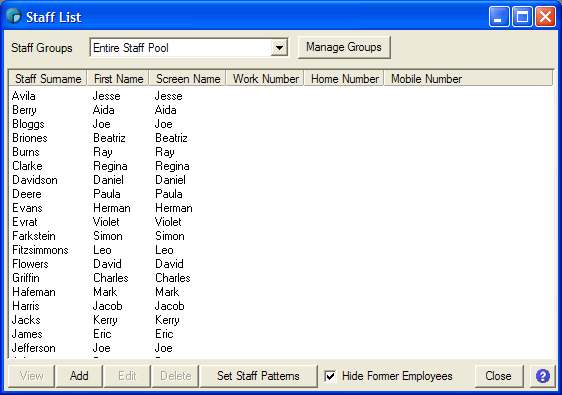Click the Delete button
Viewport: 562px width, 395px height.
pyautogui.click(x=176, y=376)
